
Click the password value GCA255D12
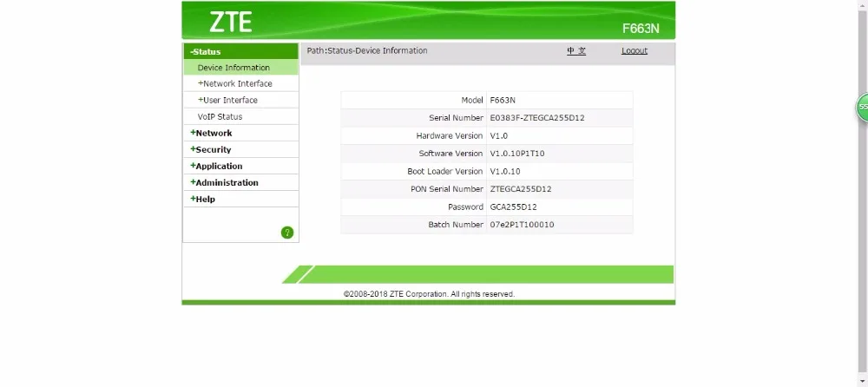click(x=513, y=207)
